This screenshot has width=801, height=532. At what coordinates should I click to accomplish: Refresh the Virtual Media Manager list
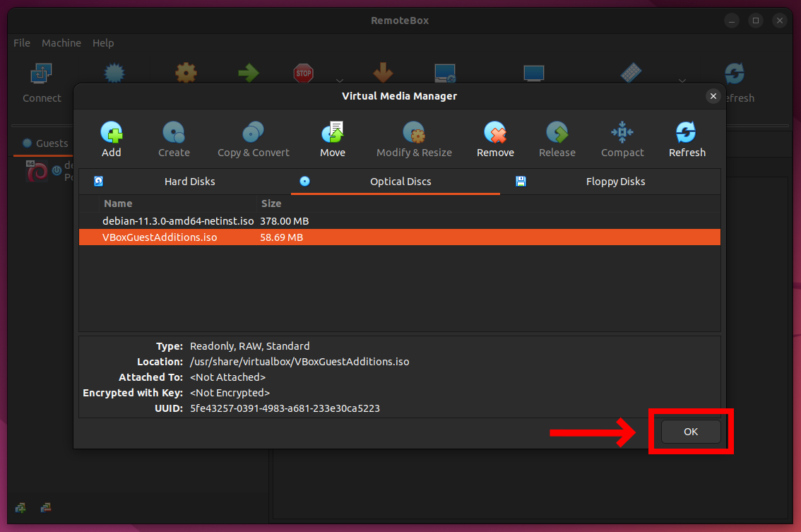tap(687, 139)
